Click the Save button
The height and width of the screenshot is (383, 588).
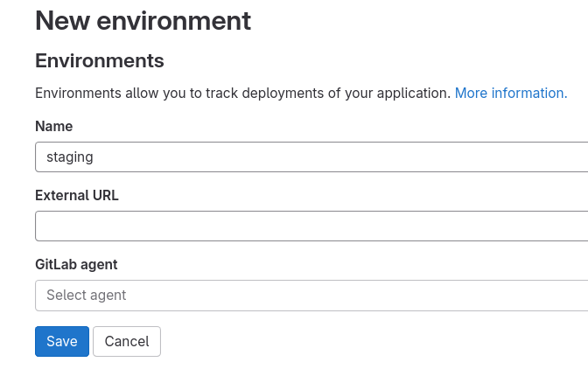[x=62, y=341]
